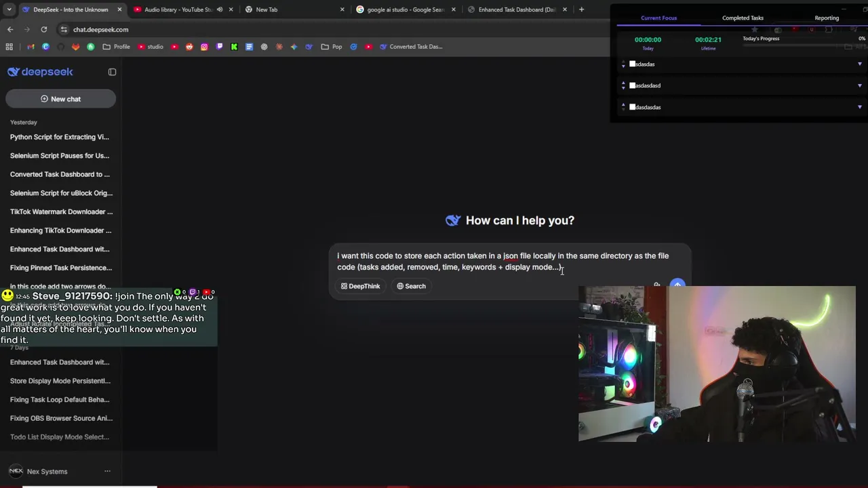Expand the sdasdas task details arrow
Viewport: 868px width, 488px height.
pyautogui.click(x=859, y=64)
